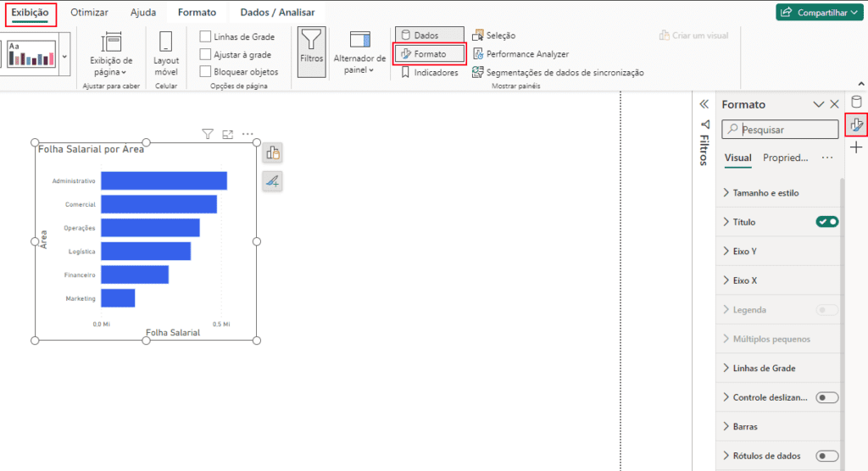Expand the Eixo Y section

click(778, 252)
